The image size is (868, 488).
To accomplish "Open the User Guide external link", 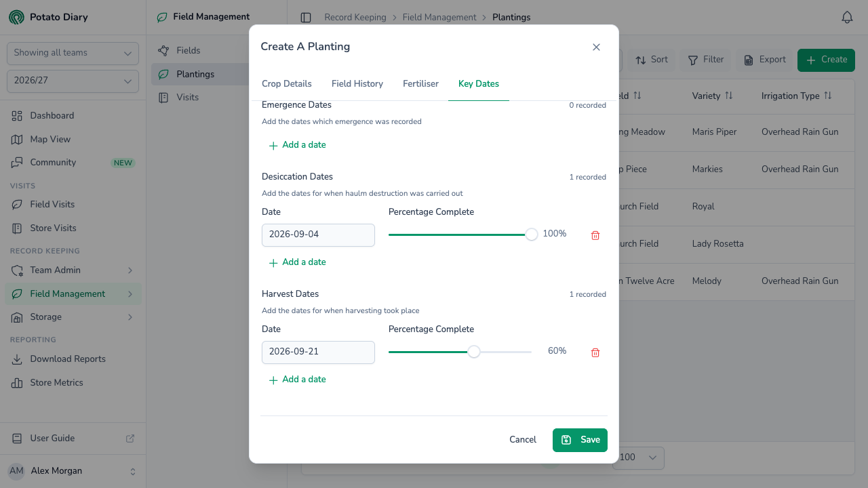I will (x=73, y=439).
